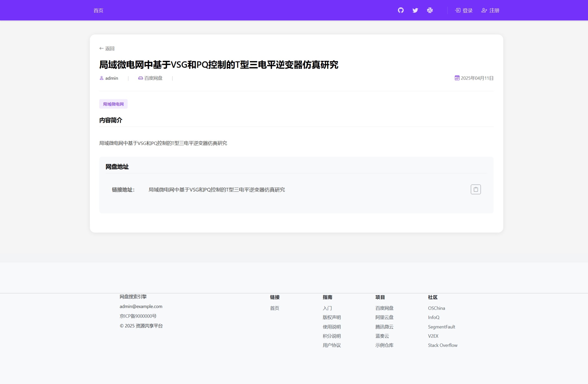This screenshot has width=588, height=384.
Task: Click the 百度网盘 drive icon
Action: pyautogui.click(x=140, y=78)
